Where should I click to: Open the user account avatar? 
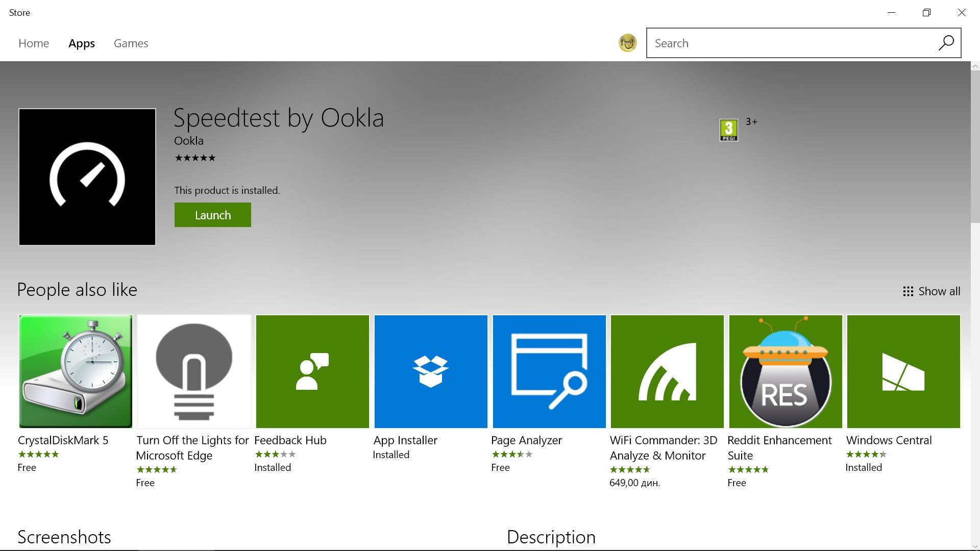point(627,43)
